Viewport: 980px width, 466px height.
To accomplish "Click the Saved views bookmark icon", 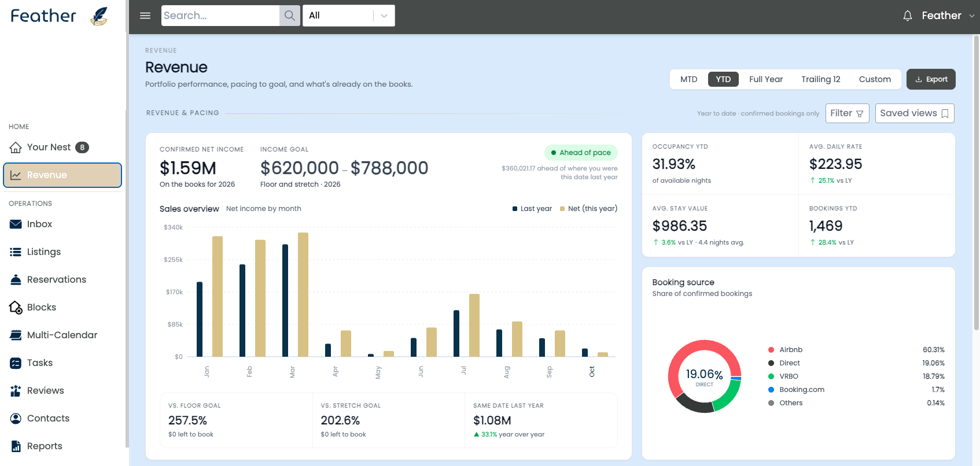I will point(945,113).
